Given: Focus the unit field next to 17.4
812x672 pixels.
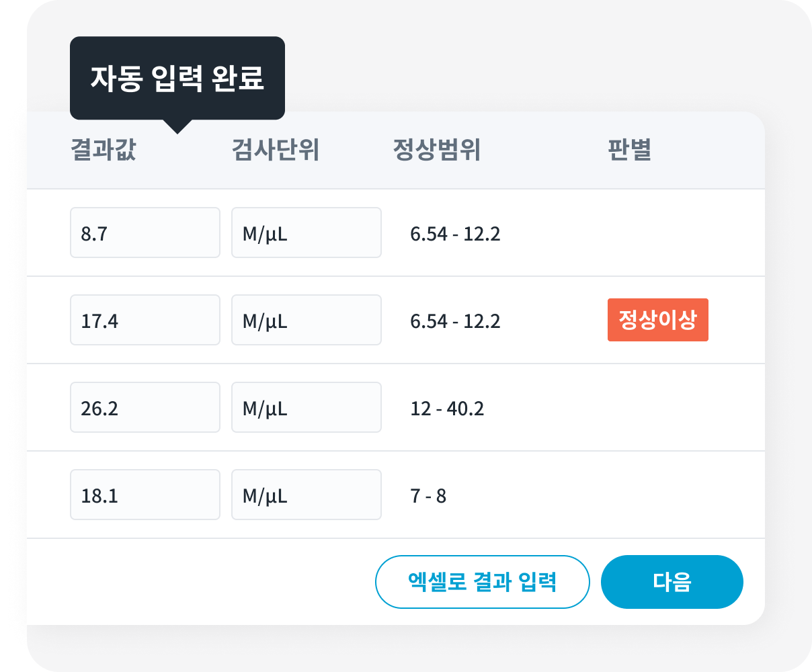Looking at the screenshot, I should click(x=306, y=320).
